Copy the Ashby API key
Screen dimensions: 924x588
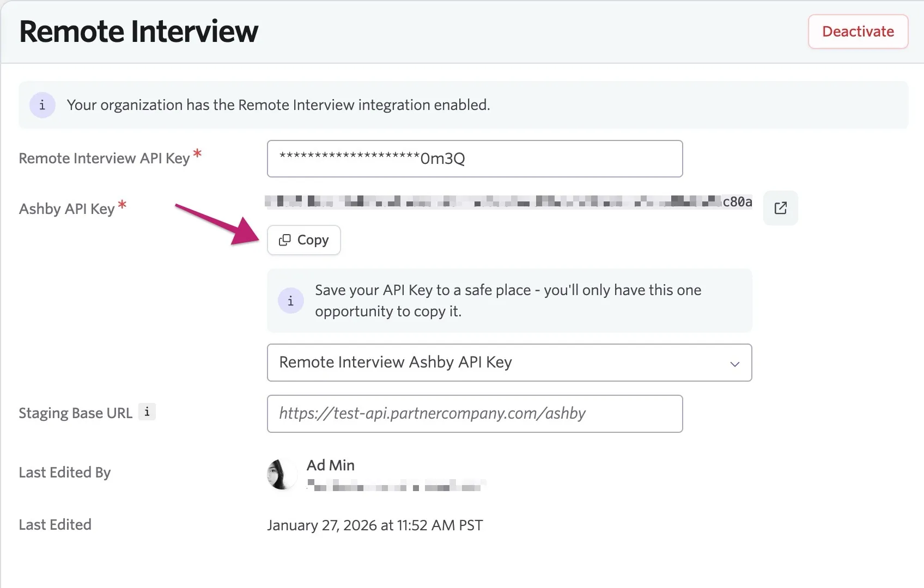304,240
